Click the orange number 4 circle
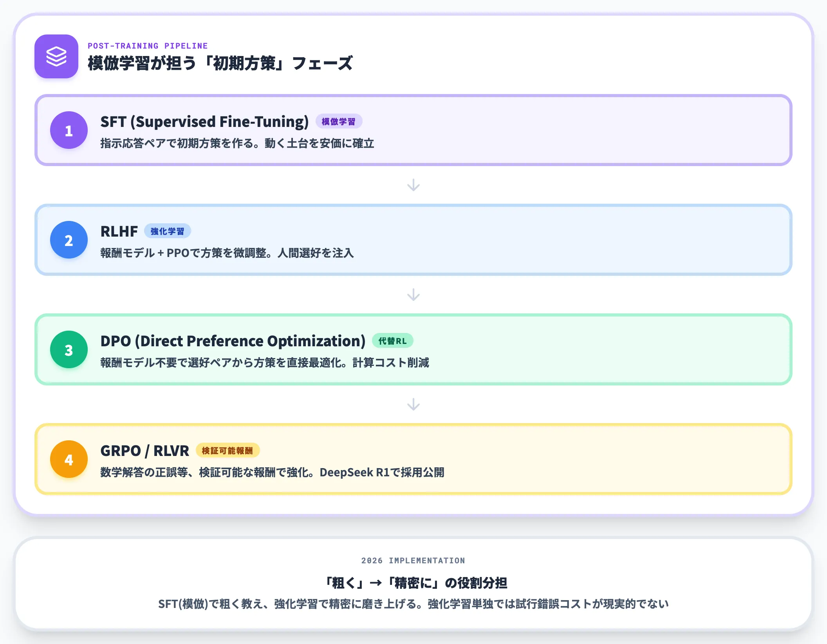 click(69, 459)
